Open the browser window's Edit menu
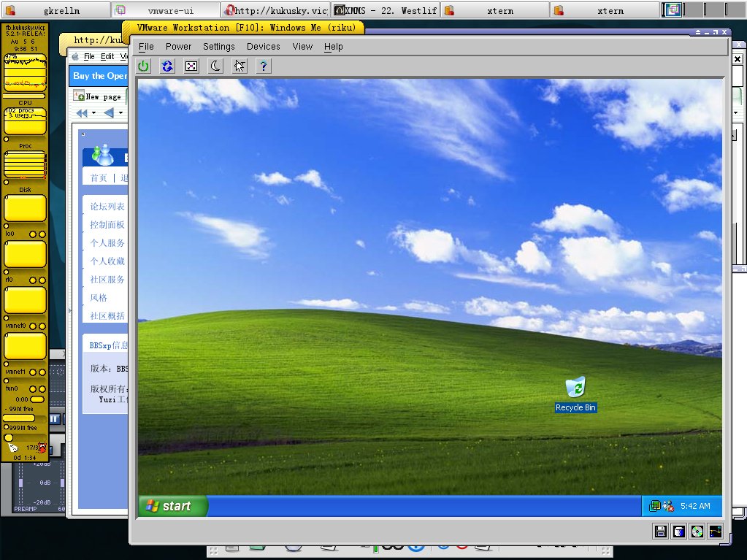This screenshot has height=560, width=747. pos(107,57)
